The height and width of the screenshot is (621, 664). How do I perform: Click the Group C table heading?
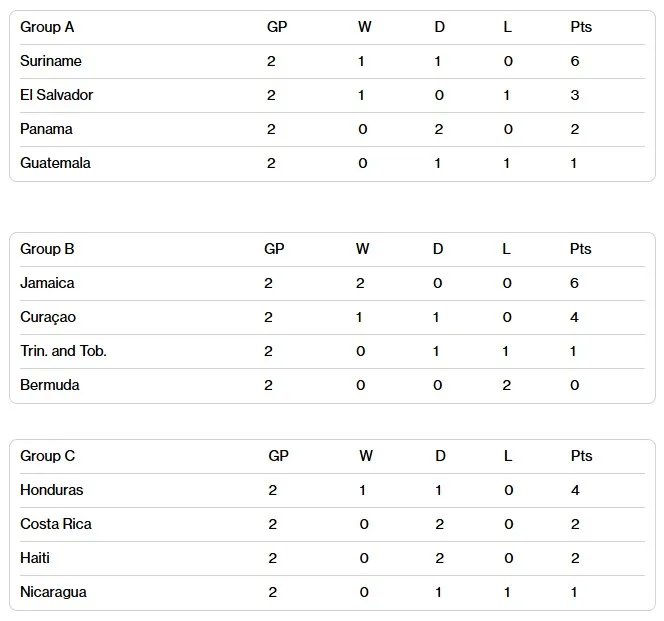click(47, 456)
